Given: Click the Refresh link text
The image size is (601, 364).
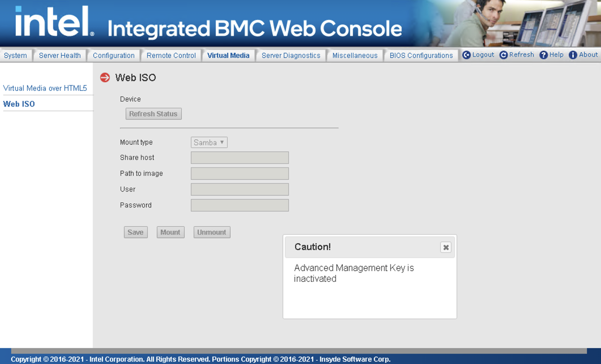Looking at the screenshot, I should click(x=521, y=55).
